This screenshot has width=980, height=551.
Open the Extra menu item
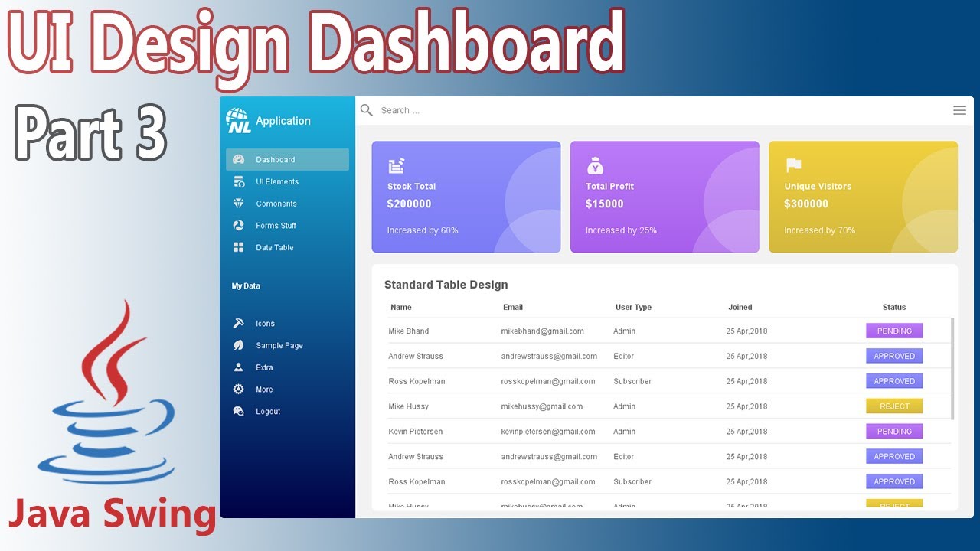click(x=287, y=367)
